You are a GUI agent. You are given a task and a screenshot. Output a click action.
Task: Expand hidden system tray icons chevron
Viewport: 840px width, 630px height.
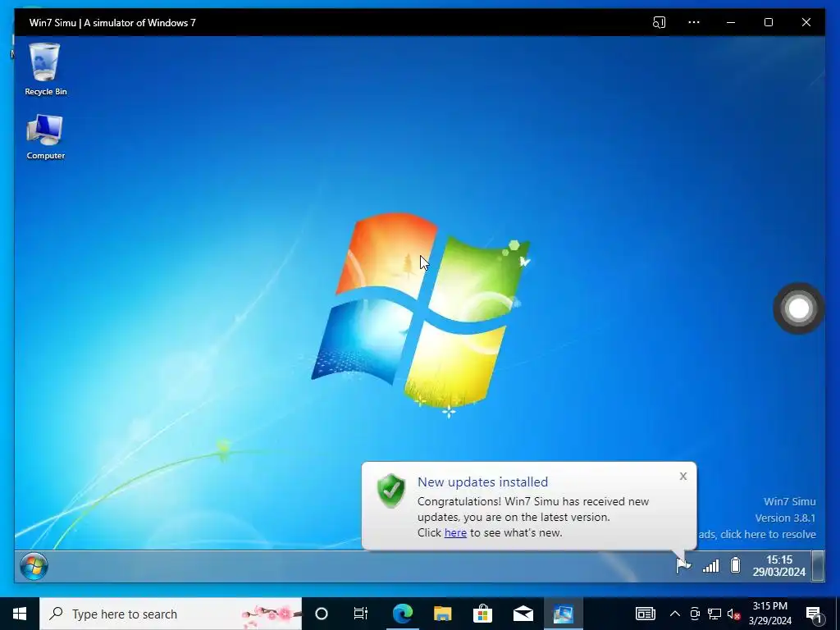[675, 614]
